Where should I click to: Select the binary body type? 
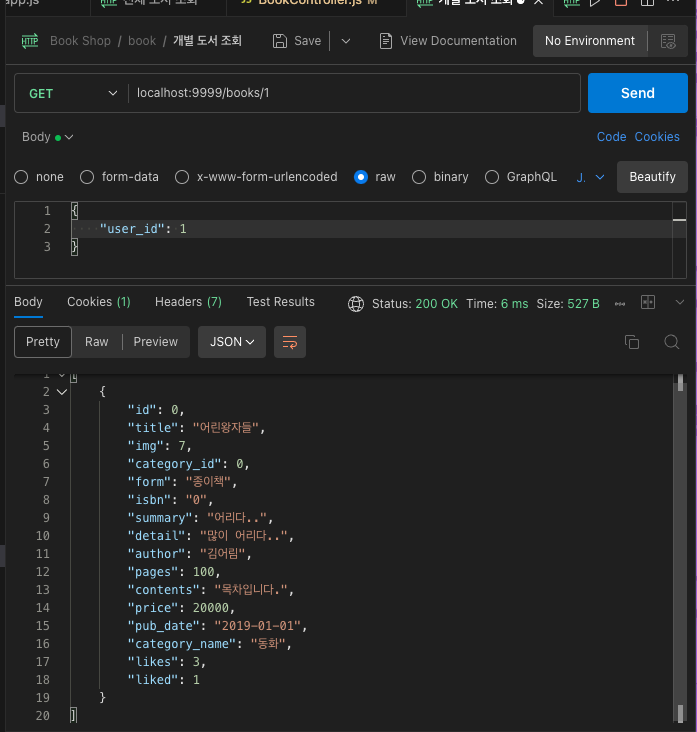point(419,177)
